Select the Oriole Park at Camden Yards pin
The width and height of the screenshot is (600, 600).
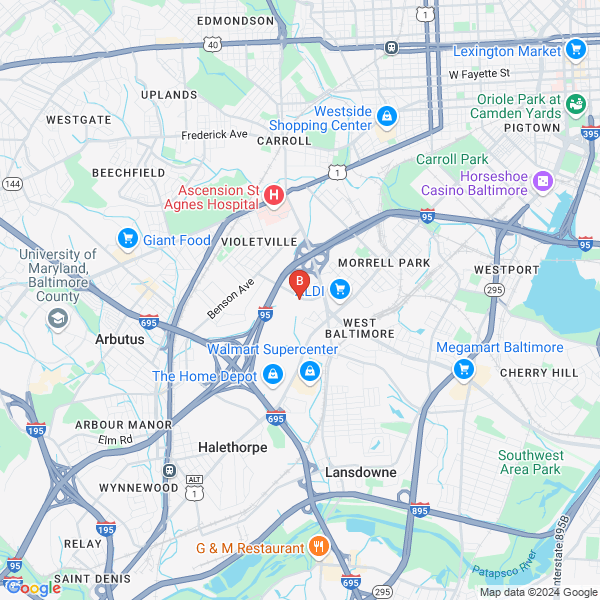576,105
